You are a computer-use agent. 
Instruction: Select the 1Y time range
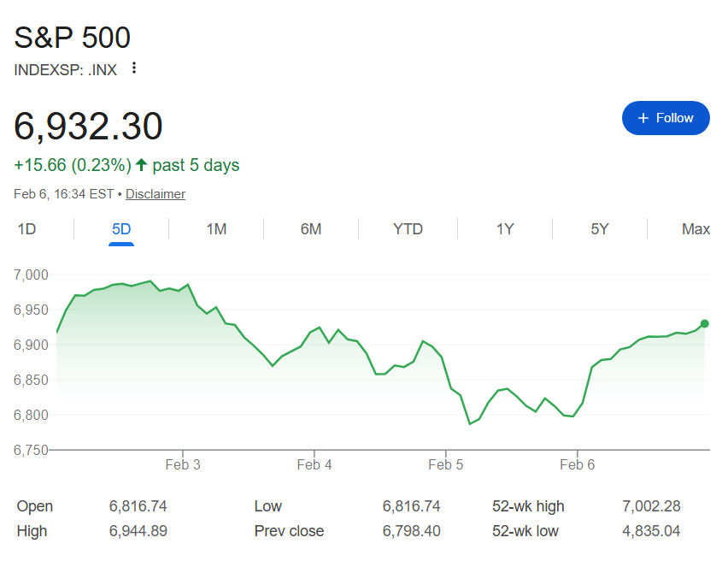[504, 229]
